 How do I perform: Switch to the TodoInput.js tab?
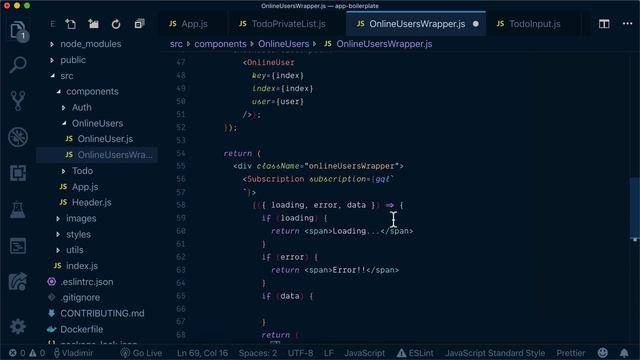[534, 24]
